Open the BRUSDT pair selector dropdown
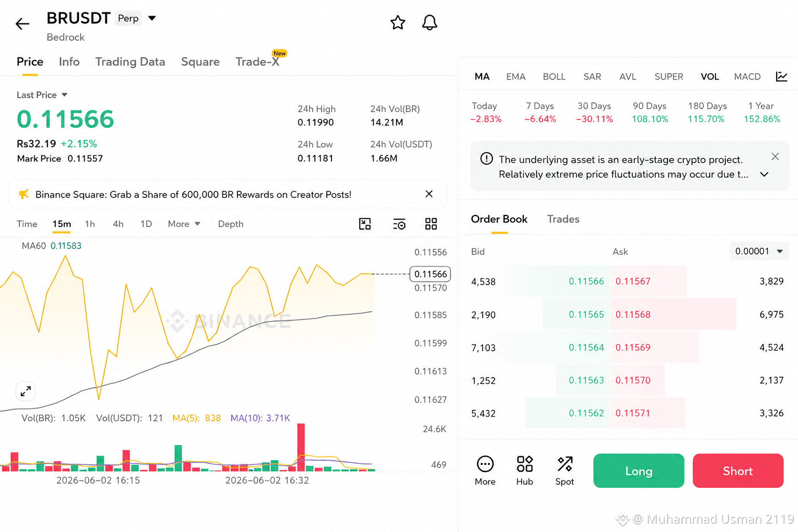The image size is (798, 532). 152,18
